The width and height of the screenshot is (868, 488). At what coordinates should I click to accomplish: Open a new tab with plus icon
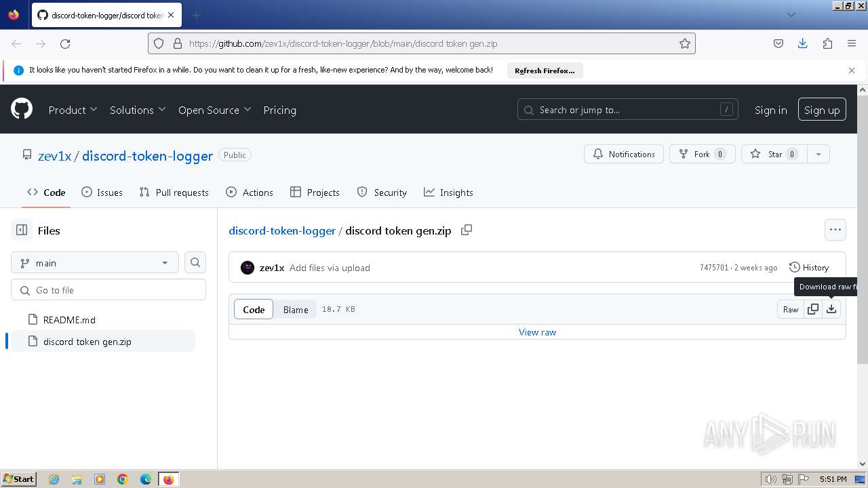pos(197,15)
